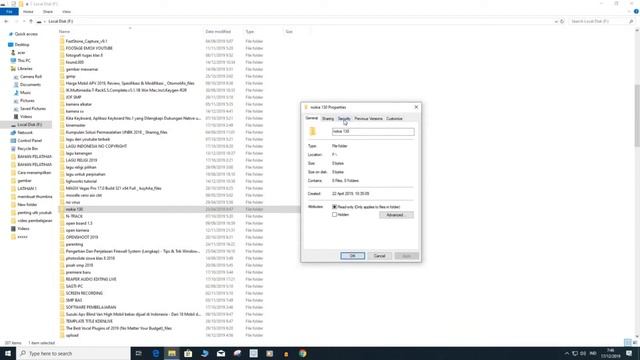Open Microsoft Store from taskbar
This screenshot has height=360, width=640.
click(x=188, y=353)
